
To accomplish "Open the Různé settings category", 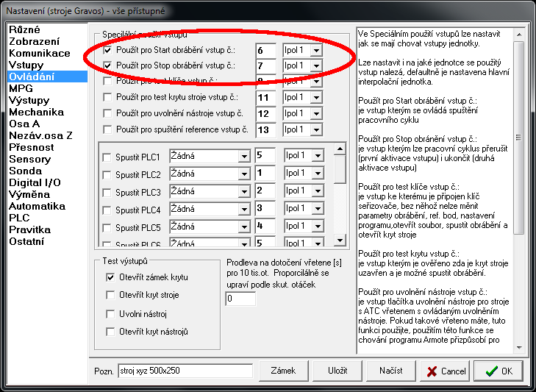I will pos(24,29).
